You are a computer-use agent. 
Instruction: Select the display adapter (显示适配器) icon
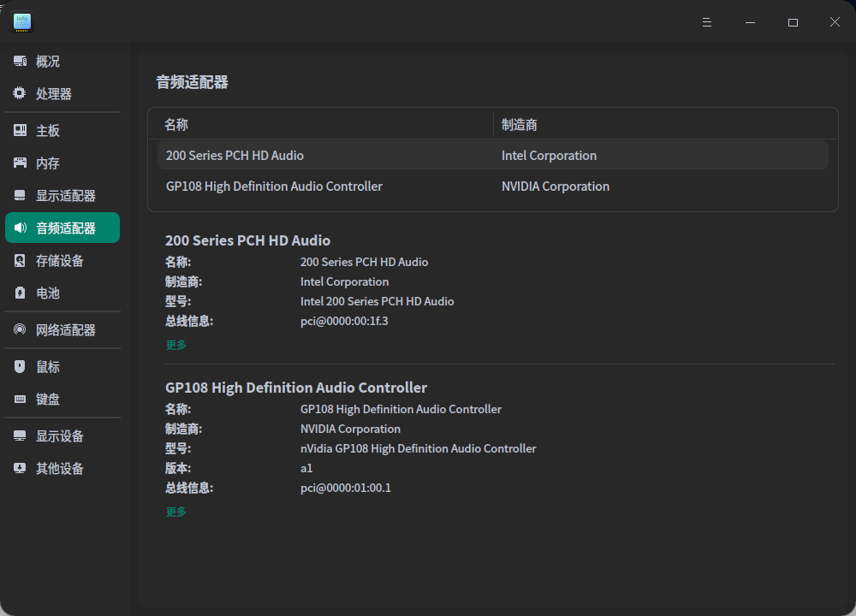coord(20,196)
